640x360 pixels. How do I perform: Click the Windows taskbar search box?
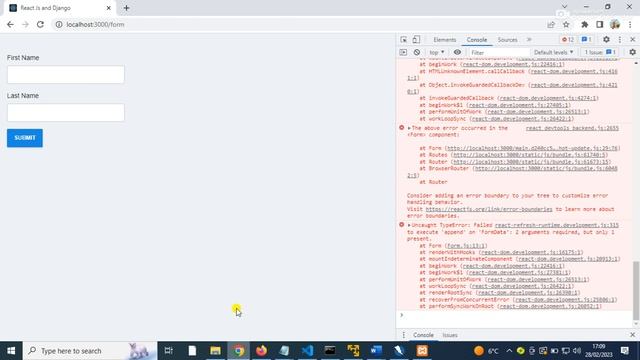pos(90,351)
